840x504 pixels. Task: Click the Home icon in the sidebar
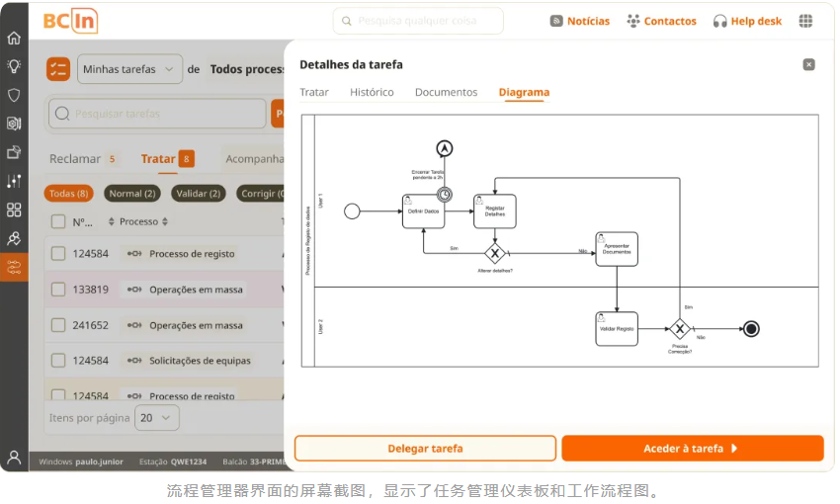(14, 39)
